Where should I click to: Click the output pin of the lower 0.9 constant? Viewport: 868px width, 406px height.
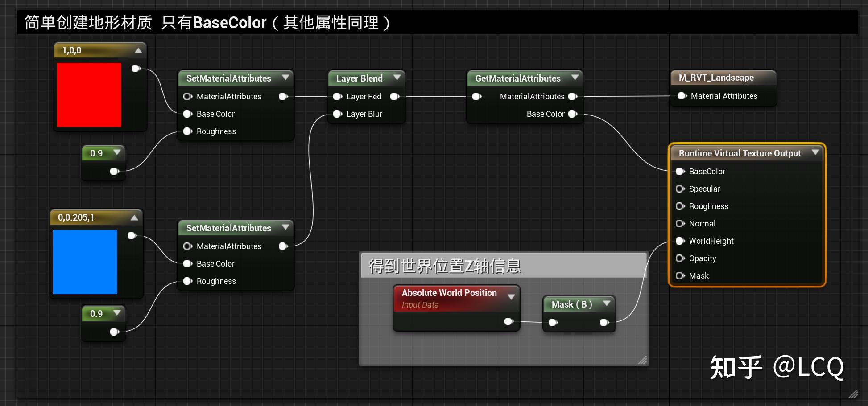[114, 332]
